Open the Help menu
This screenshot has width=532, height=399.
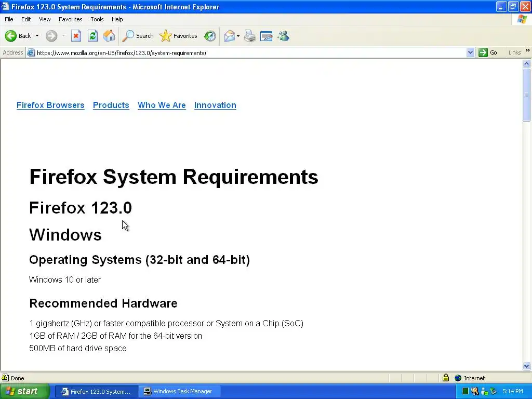pos(117,19)
